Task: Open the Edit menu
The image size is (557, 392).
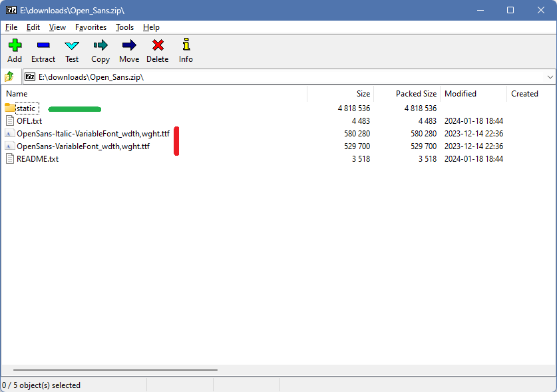Action: pyautogui.click(x=33, y=27)
